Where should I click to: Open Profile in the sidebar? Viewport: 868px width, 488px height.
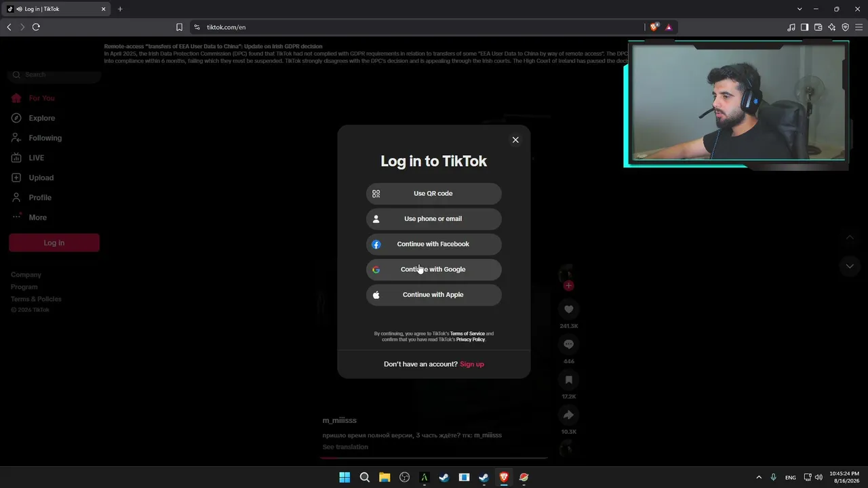coord(40,197)
